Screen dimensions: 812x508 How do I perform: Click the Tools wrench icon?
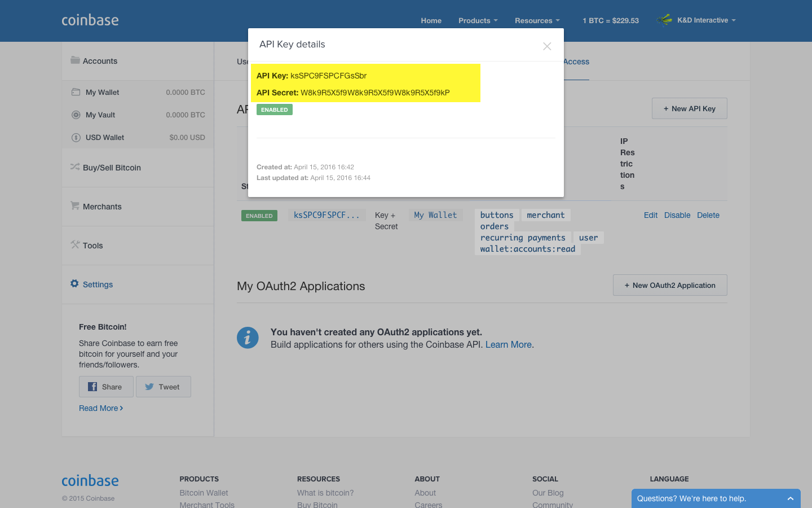pos(75,244)
